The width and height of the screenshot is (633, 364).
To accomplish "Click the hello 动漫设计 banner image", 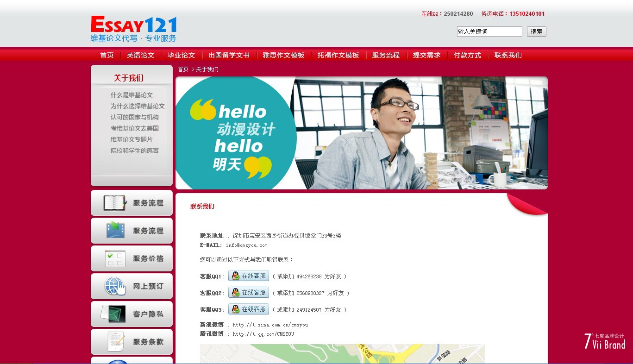I will click(x=361, y=133).
